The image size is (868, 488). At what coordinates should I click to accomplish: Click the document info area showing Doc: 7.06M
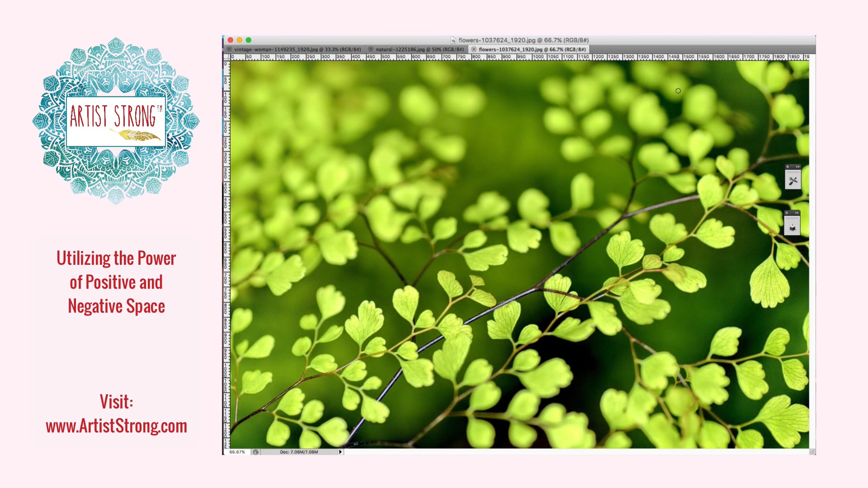[x=298, y=452]
